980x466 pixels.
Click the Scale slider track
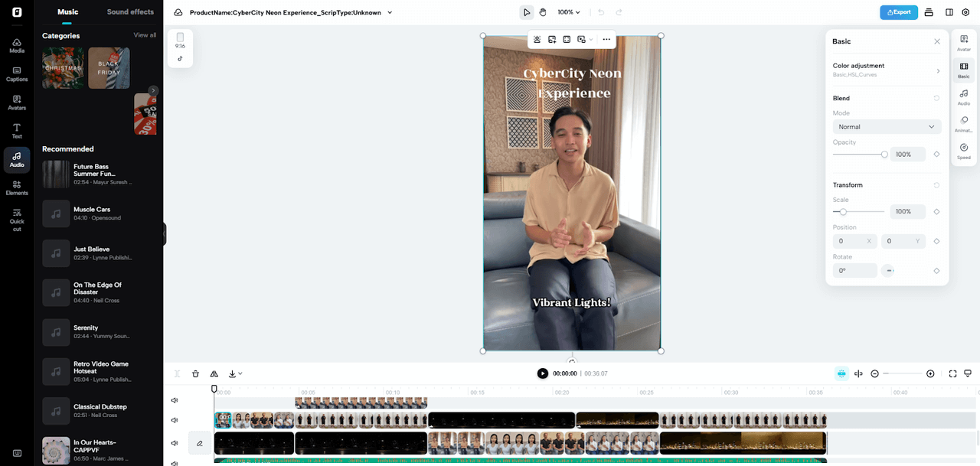point(865,212)
